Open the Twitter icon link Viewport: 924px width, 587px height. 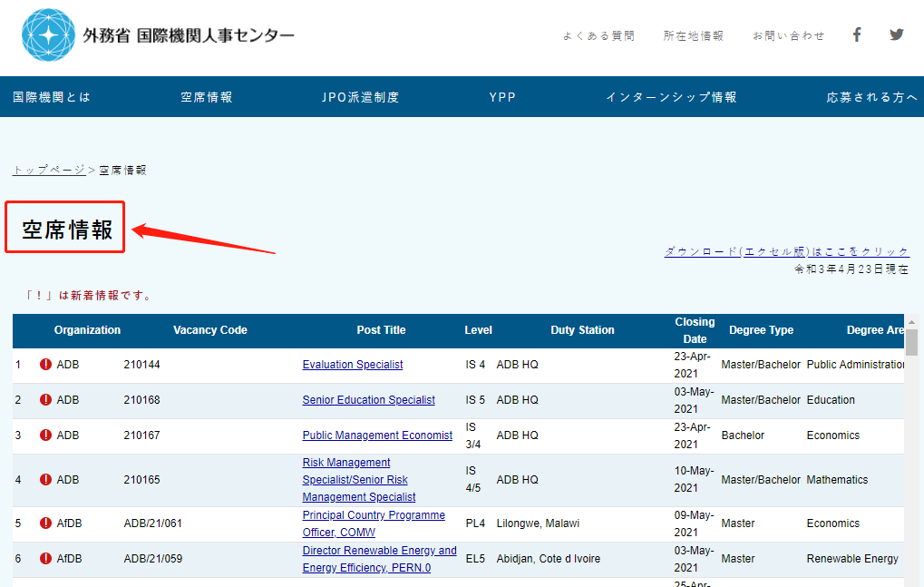coord(897,34)
